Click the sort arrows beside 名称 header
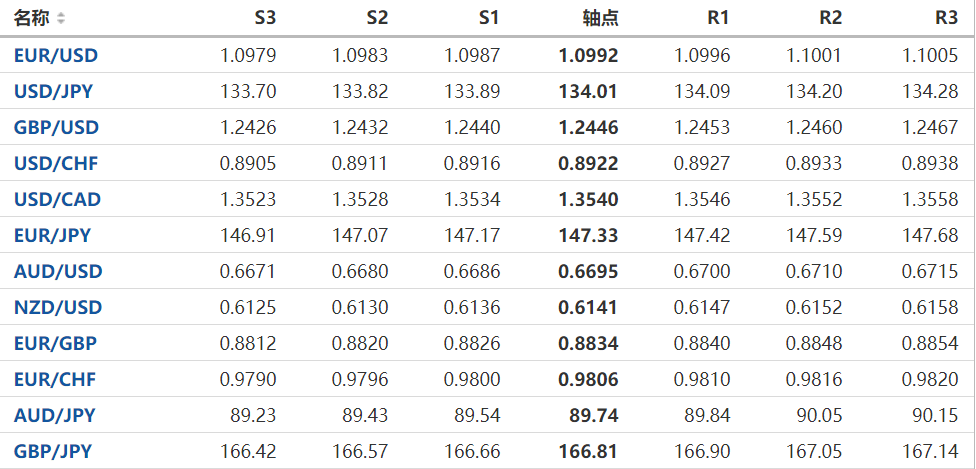Image resolution: width=976 pixels, height=469 pixels. pos(61,19)
